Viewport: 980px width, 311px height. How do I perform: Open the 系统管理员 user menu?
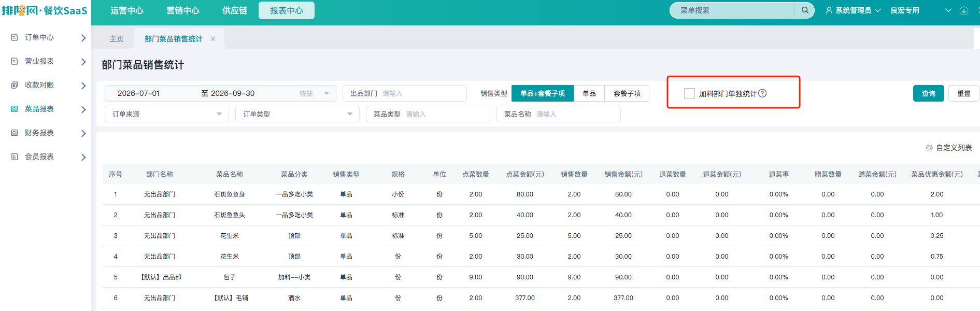[853, 10]
